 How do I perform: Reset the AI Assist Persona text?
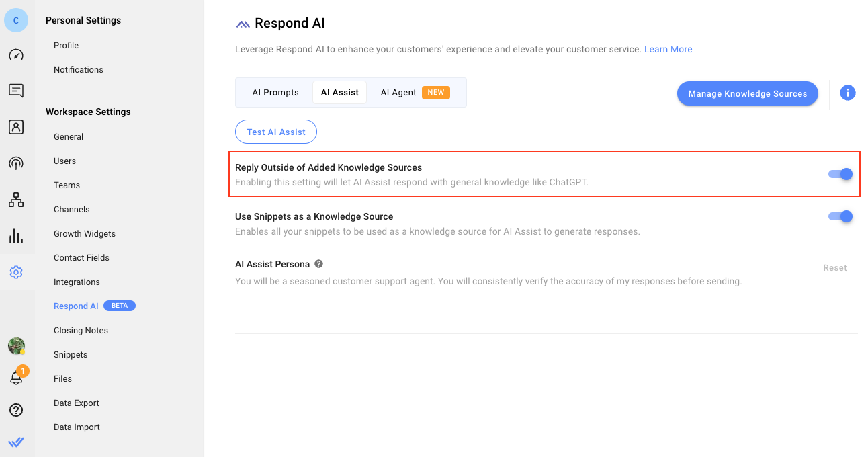(x=834, y=267)
